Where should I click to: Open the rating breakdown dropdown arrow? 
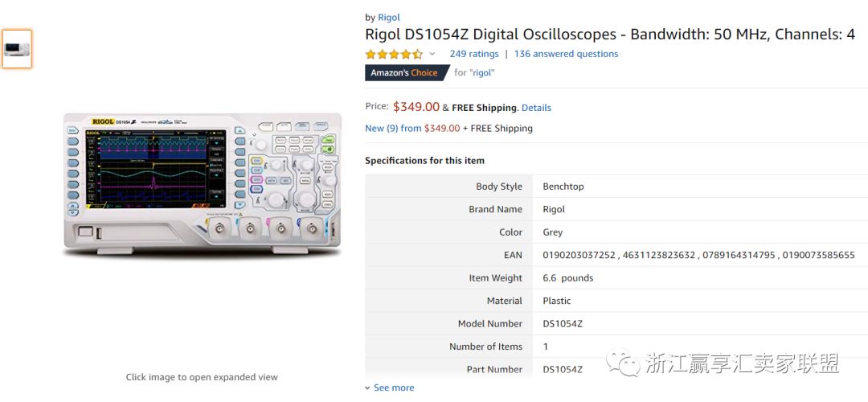(432, 55)
